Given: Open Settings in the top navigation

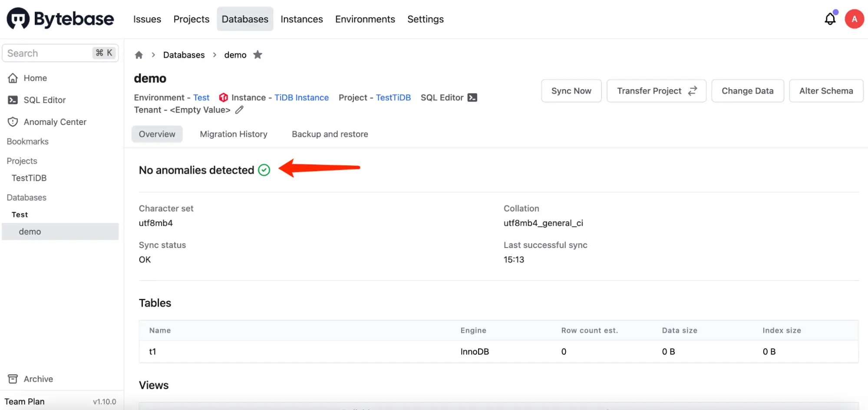Looking at the screenshot, I should 426,19.
